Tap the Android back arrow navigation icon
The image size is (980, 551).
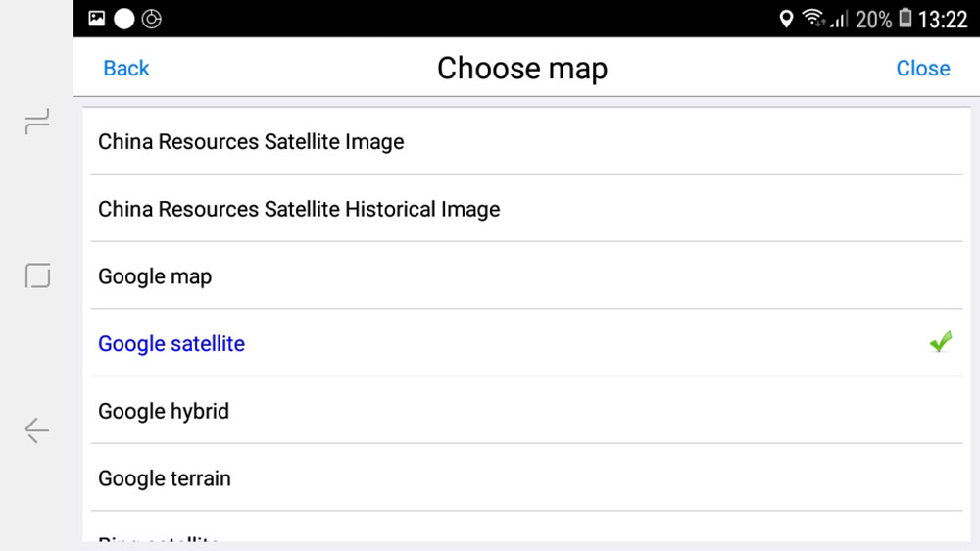click(37, 430)
